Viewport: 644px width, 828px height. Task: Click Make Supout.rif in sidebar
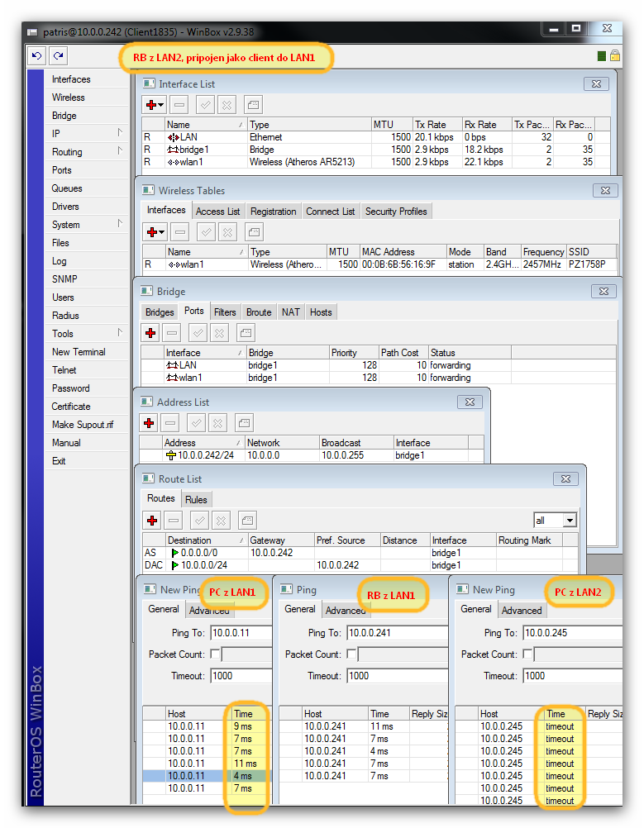pos(83,425)
